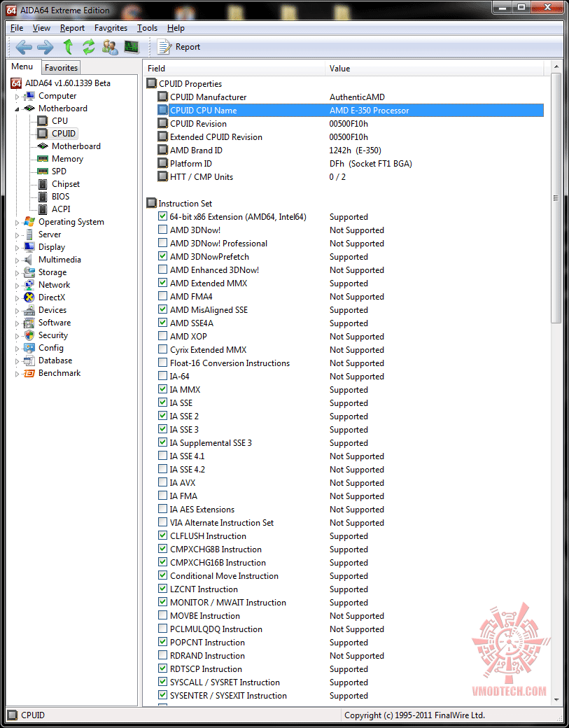Select the Chipset icon in tree
The height and width of the screenshot is (728, 569).
(43, 184)
